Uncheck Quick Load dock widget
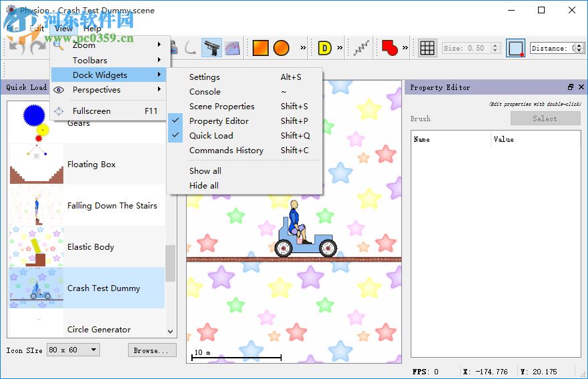The width and height of the screenshot is (588, 379). tap(211, 136)
